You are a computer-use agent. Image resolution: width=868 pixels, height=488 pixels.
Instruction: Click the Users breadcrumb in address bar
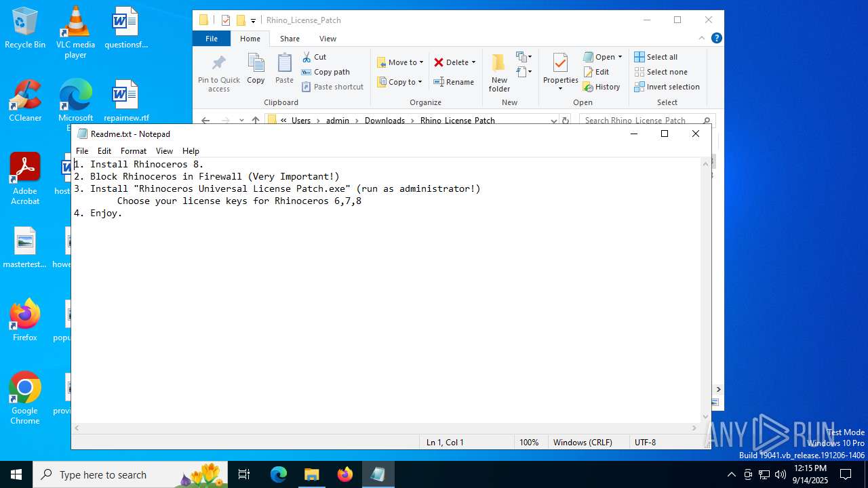(301, 121)
